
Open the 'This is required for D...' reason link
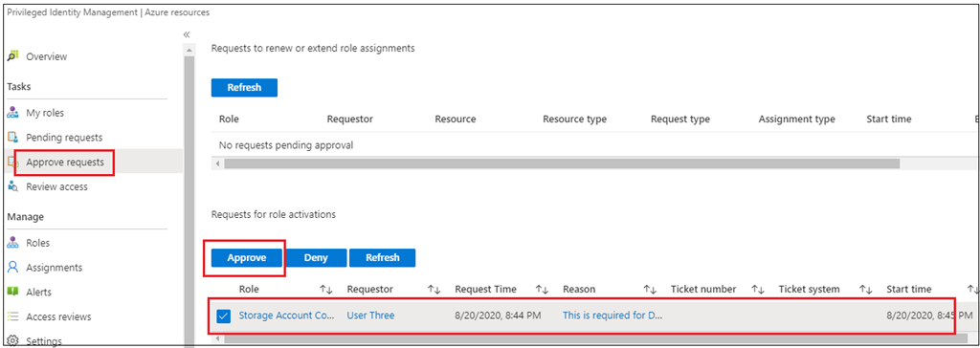(x=612, y=315)
